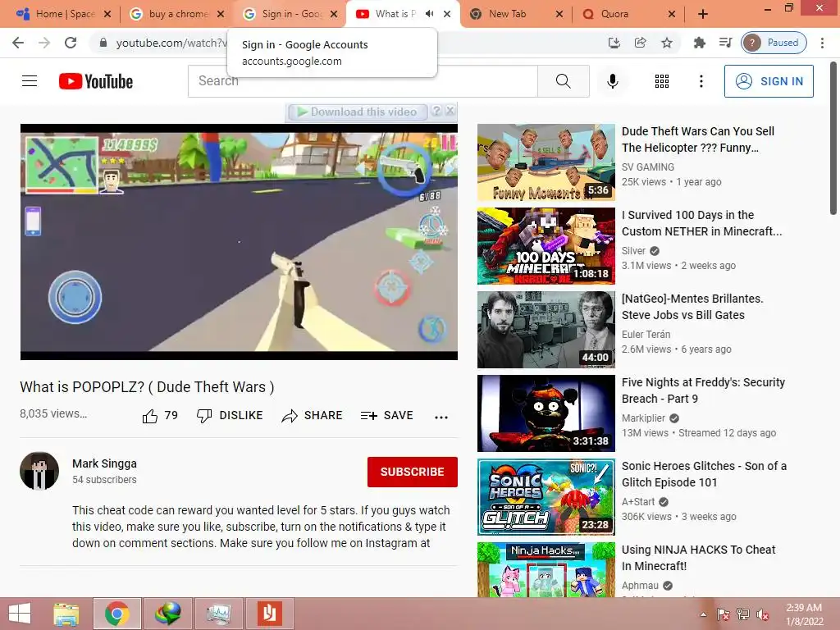Screen dimensions: 840x630
Task: Reload the page
Action: click(71, 43)
